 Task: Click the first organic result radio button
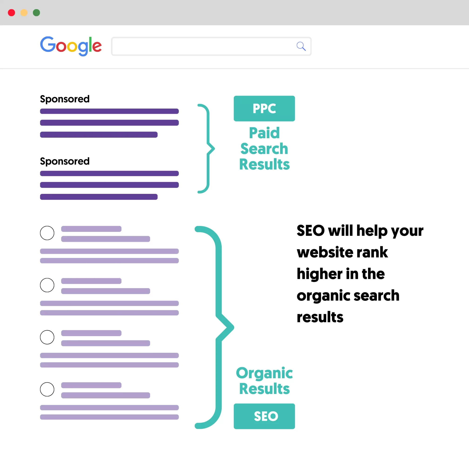(48, 233)
